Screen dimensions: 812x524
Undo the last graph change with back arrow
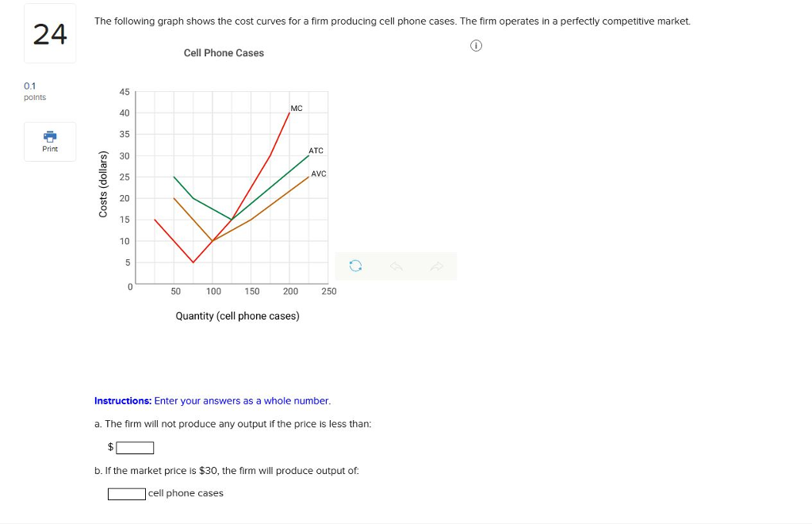pos(396,266)
